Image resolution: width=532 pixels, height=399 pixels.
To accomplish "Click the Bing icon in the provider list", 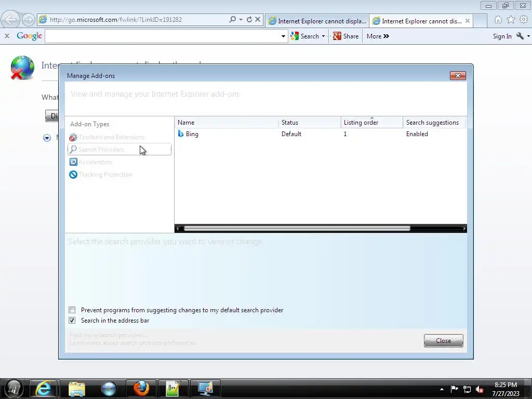I will 180,134.
